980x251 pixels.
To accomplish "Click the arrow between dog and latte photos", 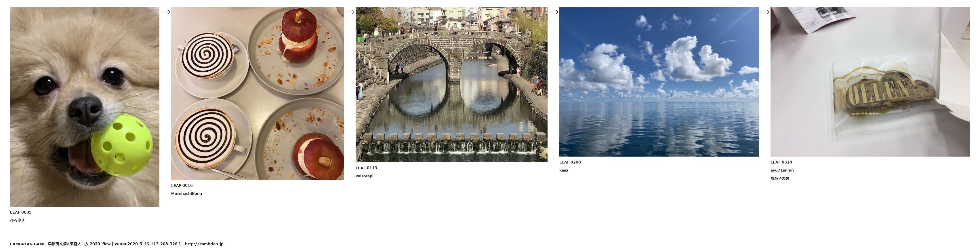I will pos(165,12).
